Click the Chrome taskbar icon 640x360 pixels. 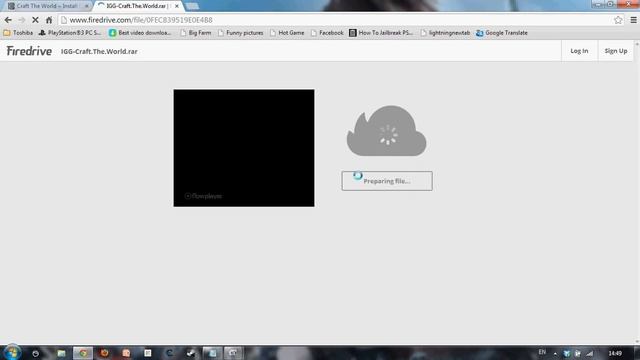click(x=83, y=353)
